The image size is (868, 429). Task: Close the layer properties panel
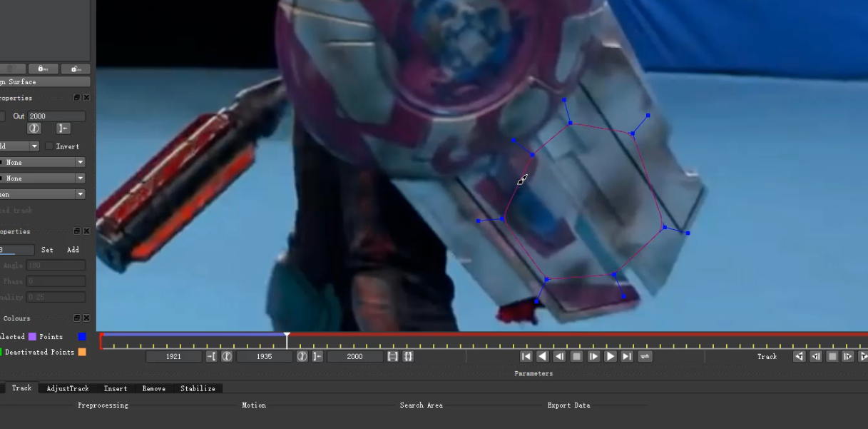[x=86, y=98]
